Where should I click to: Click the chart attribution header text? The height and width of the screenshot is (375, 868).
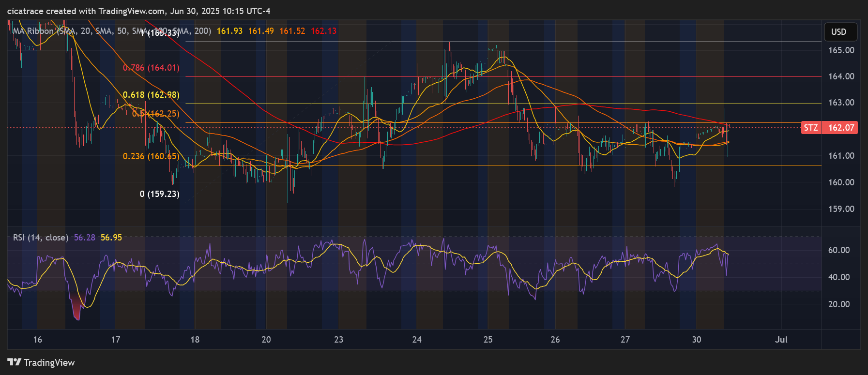pyautogui.click(x=139, y=11)
